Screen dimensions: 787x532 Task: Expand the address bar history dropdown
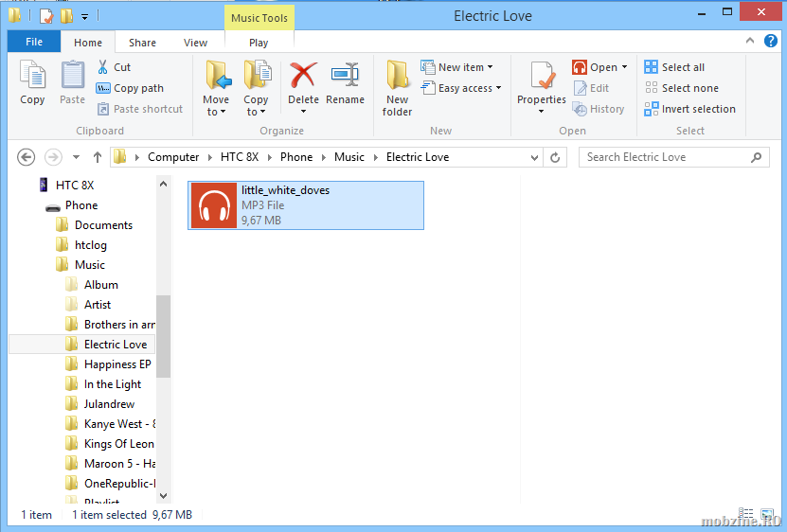(534, 157)
